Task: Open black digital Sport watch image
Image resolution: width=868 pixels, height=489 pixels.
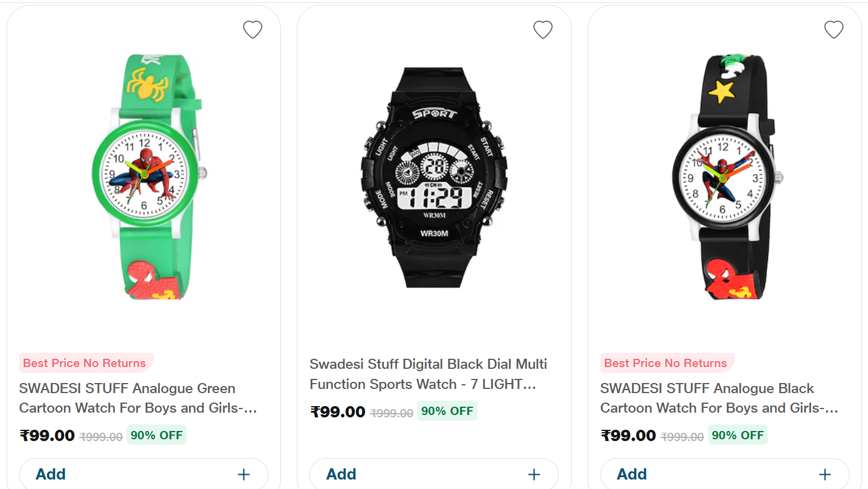Action: coord(434,176)
